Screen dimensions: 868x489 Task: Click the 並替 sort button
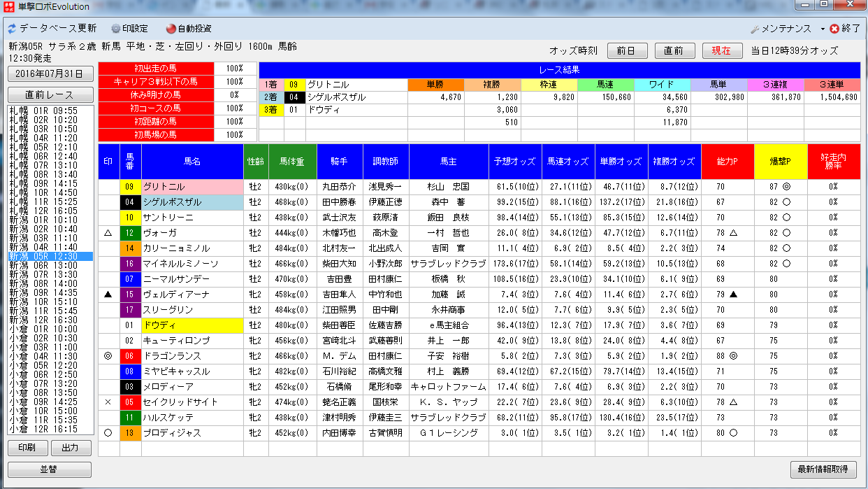[x=50, y=470]
